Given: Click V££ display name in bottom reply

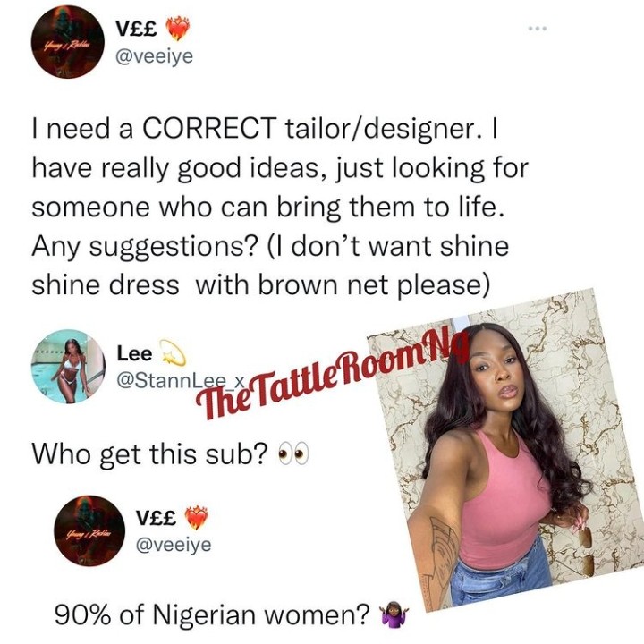Looking at the screenshot, I should 156,517.
